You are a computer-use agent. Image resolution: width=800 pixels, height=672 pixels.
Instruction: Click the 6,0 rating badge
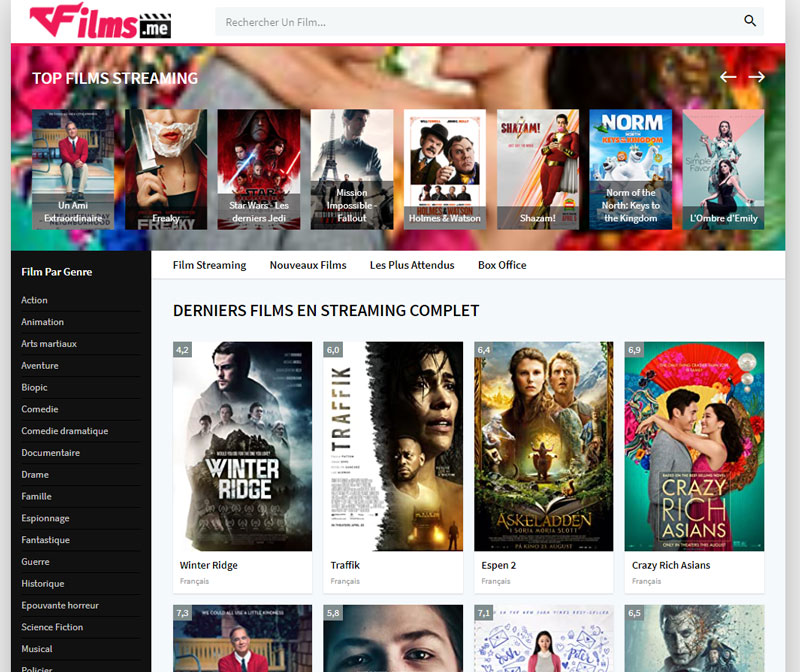333,350
